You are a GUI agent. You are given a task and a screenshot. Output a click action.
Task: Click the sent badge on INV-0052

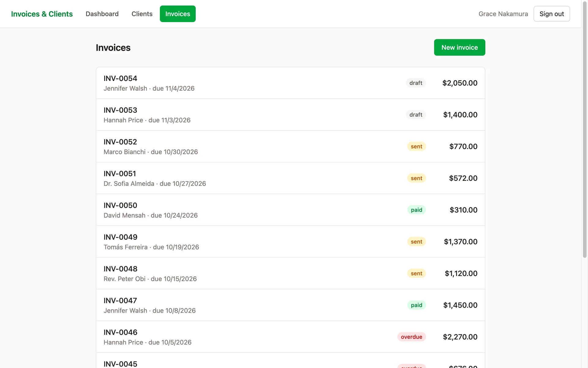click(416, 146)
